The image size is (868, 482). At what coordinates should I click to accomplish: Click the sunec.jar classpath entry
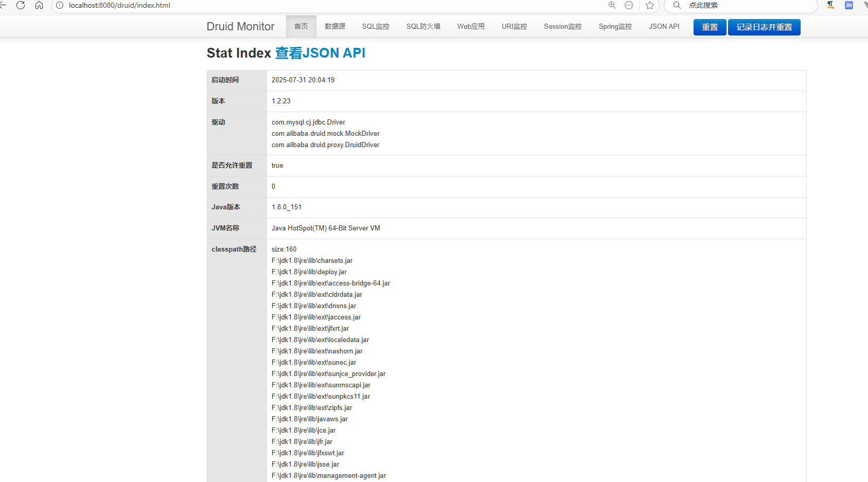coord(314,362)
